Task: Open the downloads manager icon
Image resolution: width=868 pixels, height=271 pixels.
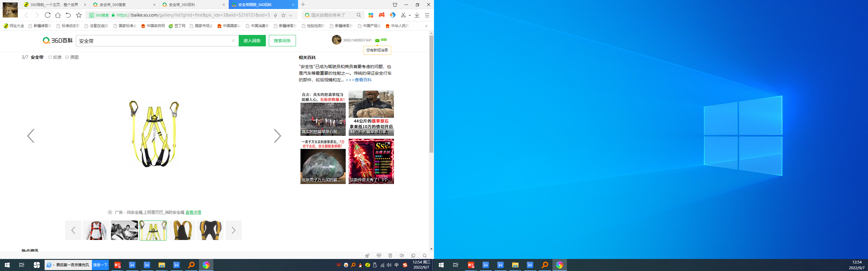Action: pos(417,15)
